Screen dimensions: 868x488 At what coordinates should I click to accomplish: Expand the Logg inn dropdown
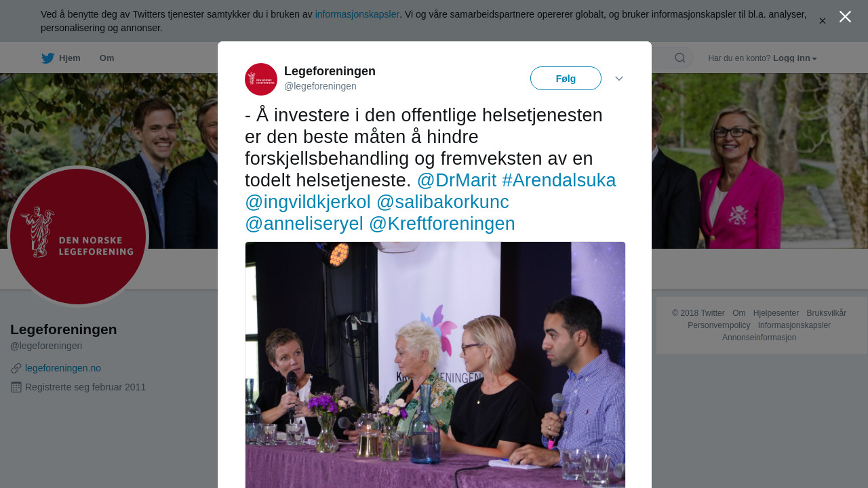point(795,58)
